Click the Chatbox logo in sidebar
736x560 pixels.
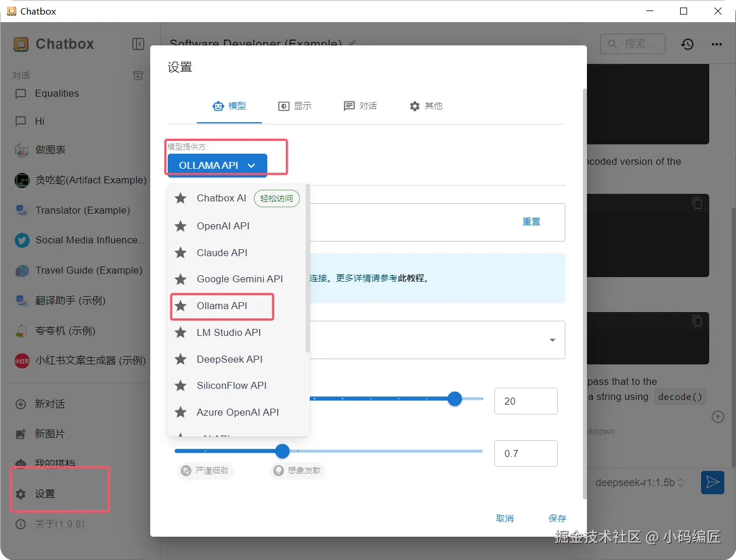point(21,44)
